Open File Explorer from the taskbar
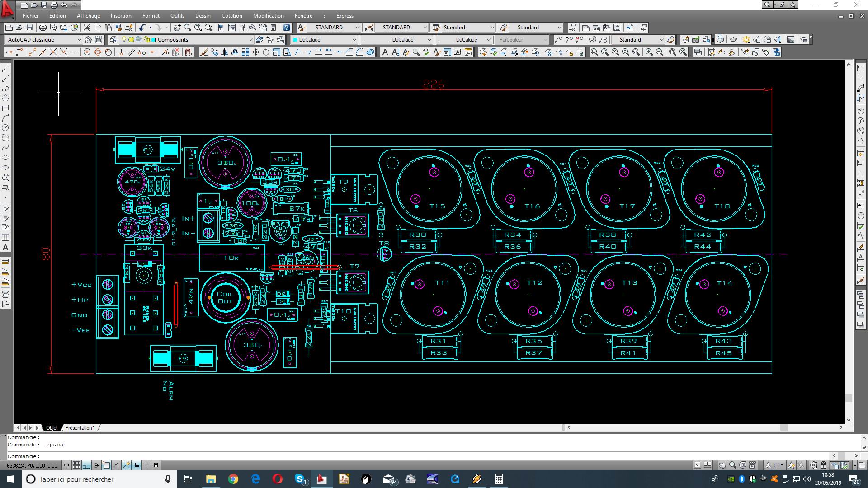868x488 pixels. pyautogui.click(x=211, y=479)
